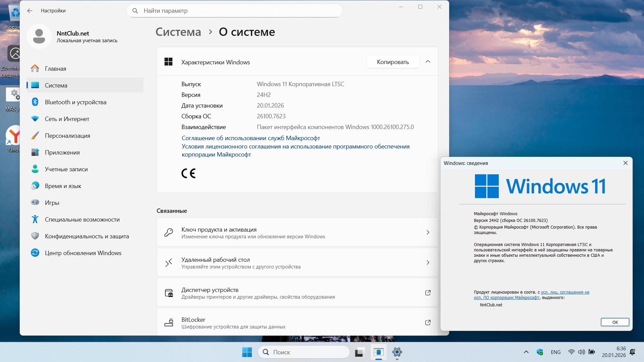
Task: Open Соглашение об использовании служб Майкрософт link
Action: (251, 138)
